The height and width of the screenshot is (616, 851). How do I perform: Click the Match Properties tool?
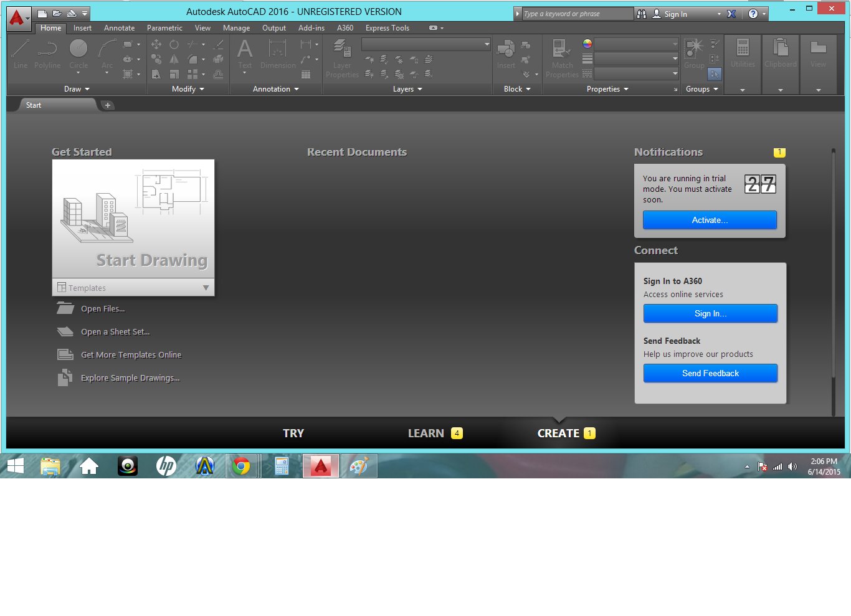click(x=562, y=58)
